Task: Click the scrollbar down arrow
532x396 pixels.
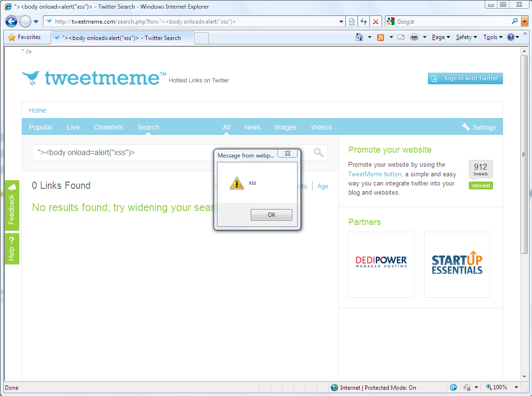Action: tap(524, 376)
